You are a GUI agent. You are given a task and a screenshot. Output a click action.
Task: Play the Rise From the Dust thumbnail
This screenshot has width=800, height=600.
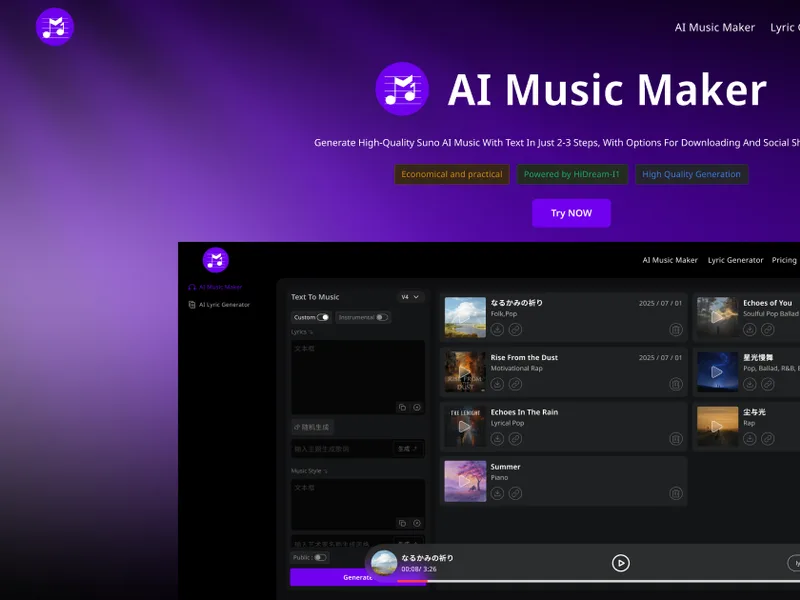coord(465,372)
